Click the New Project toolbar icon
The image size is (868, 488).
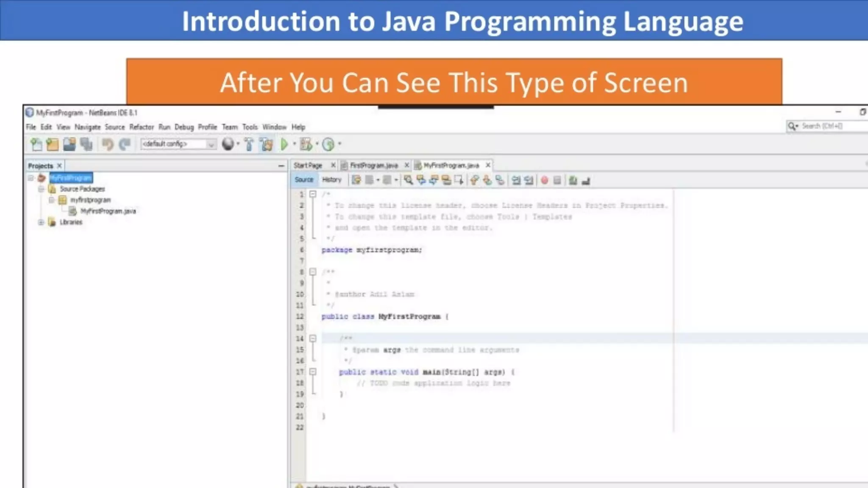tap(53, 144)
